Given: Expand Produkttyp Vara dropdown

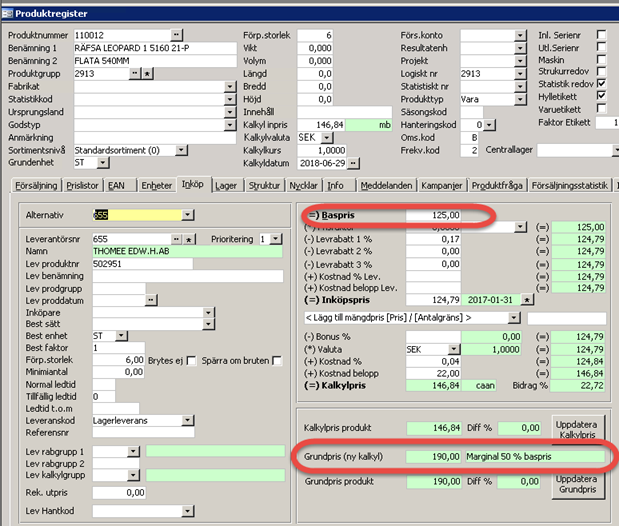Looking at the screenshot, I should click(x=520, y=99).
